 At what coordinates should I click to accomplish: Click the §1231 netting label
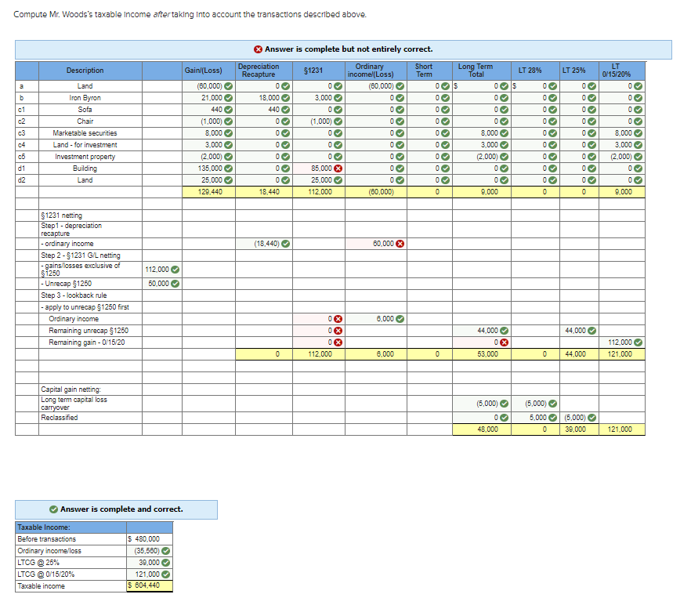pos(62,216)
